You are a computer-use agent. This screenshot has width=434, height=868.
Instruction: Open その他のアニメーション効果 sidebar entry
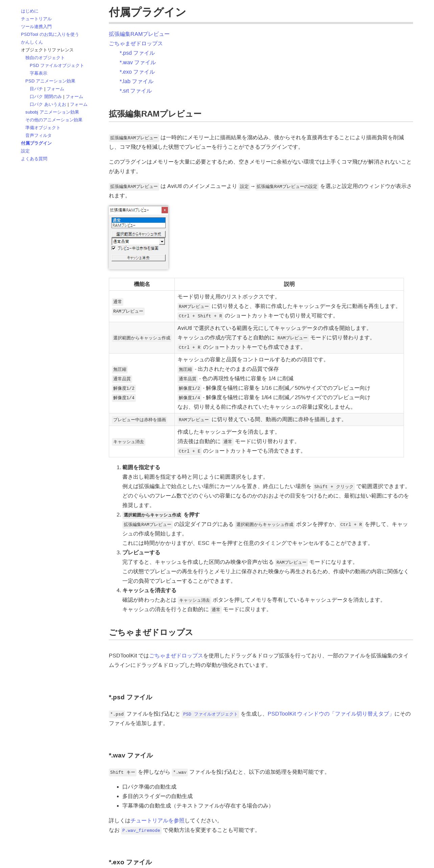point(54,120)
